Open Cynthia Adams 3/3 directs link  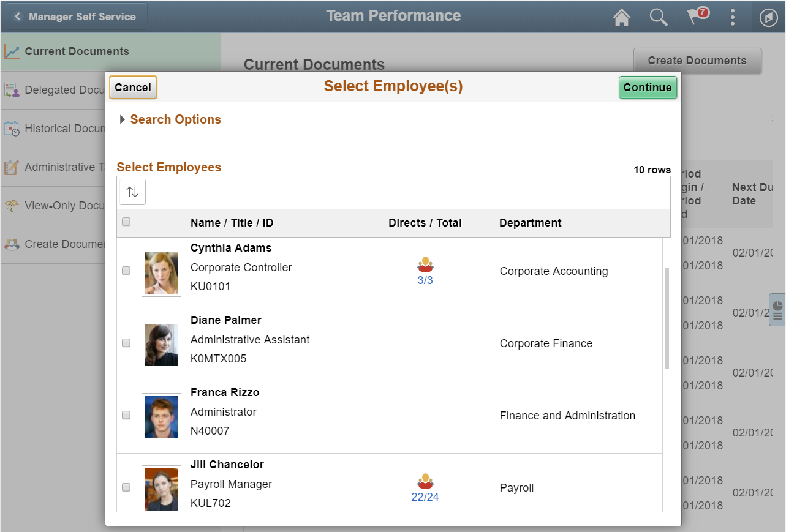tap(425, 280)
